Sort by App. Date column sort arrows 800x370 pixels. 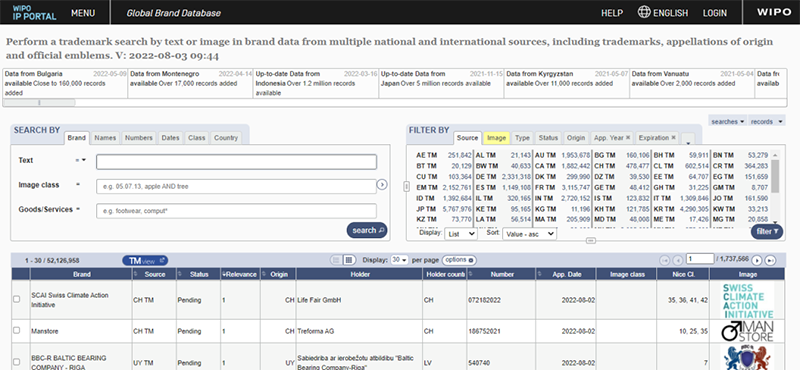[539, 275]
